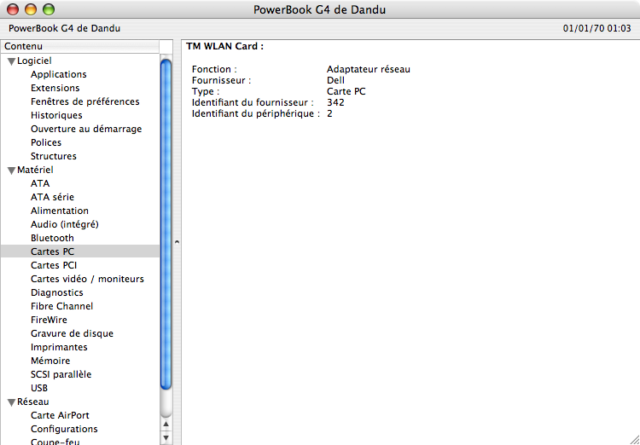Click the sidebar scroll down arrow
This screenshot has width=640, height=445.
point(166,438)
